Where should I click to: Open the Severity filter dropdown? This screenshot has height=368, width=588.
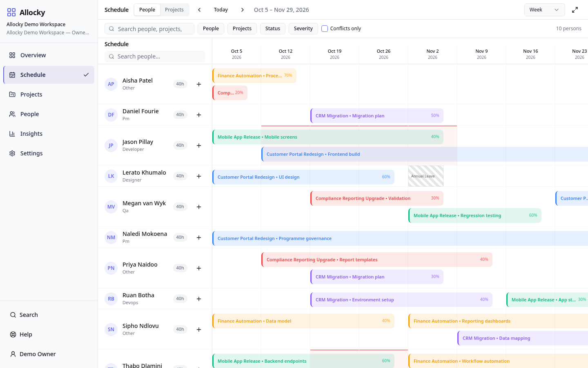303,29
